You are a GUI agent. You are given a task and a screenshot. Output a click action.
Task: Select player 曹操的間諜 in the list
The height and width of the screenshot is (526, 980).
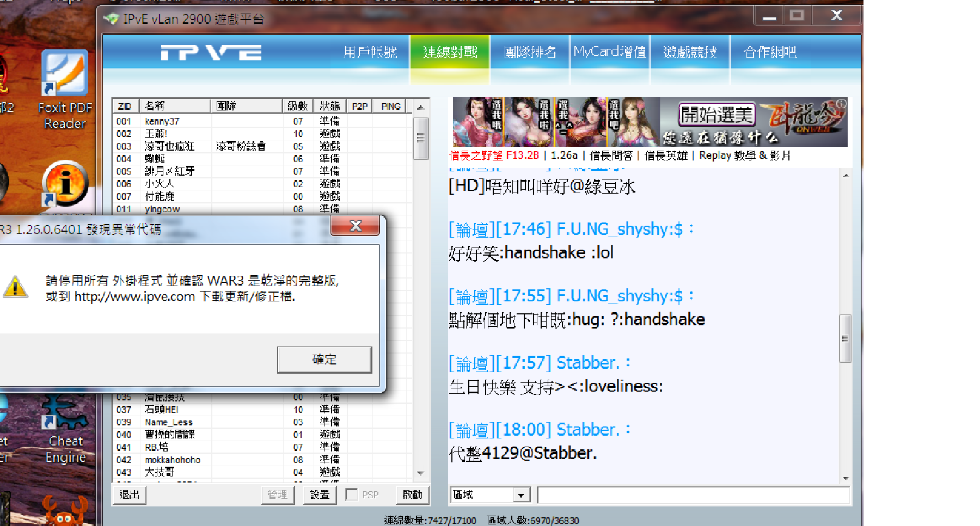pos(262,435)
